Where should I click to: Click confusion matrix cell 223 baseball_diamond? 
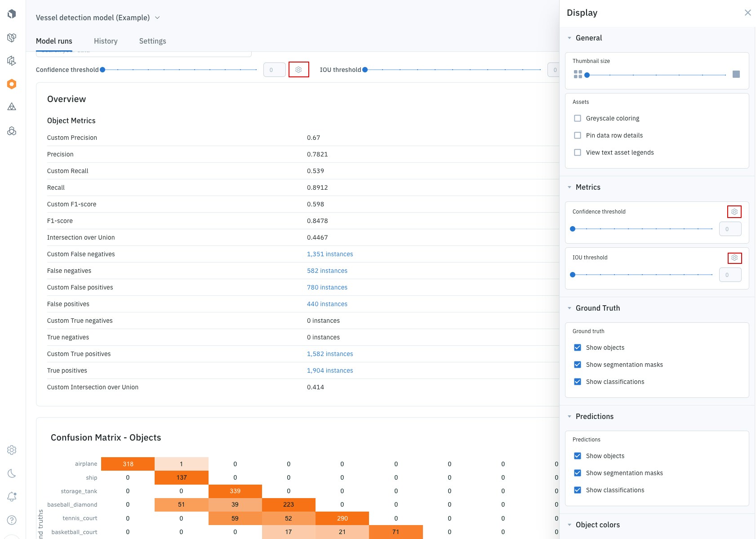click(289, 505)
